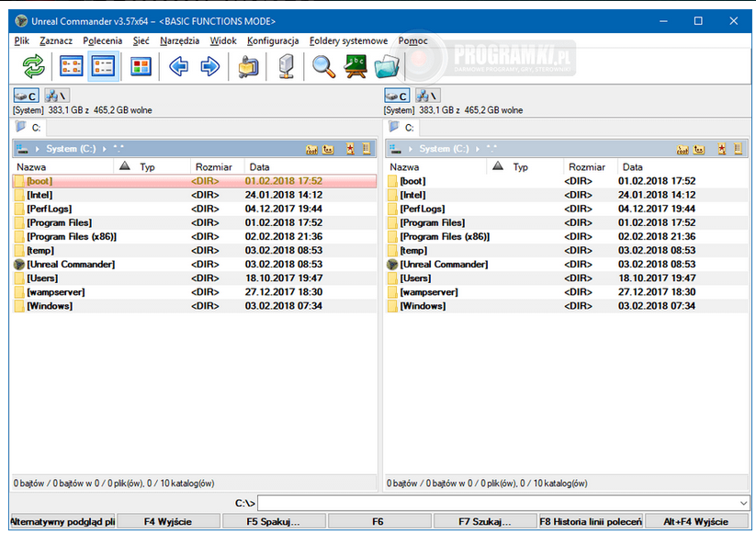This screenshot has width=756, height=535.
Task: Expand chevron before System (C:) in right path bar
Action: click(411, 149)
